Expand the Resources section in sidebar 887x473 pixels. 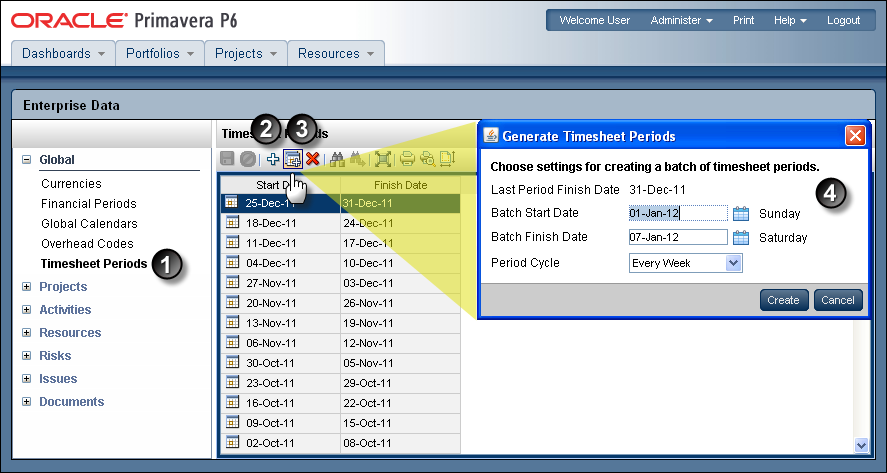26,333
